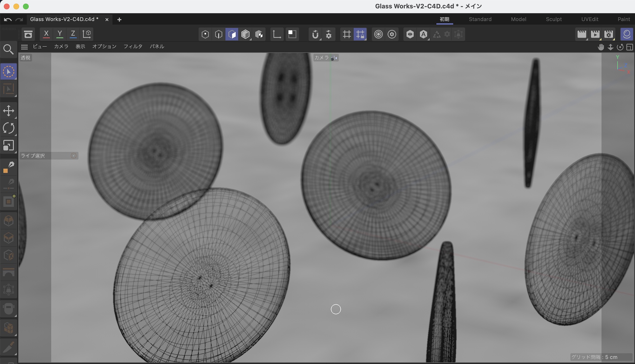Open the フィルタ viewport menu
635x364 pixels.
tap(133, 46)
